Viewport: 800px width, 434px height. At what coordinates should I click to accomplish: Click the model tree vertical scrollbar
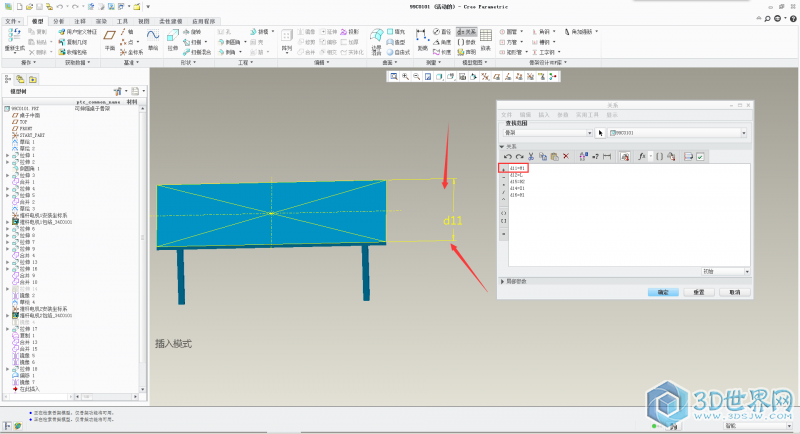coord(142,248)
